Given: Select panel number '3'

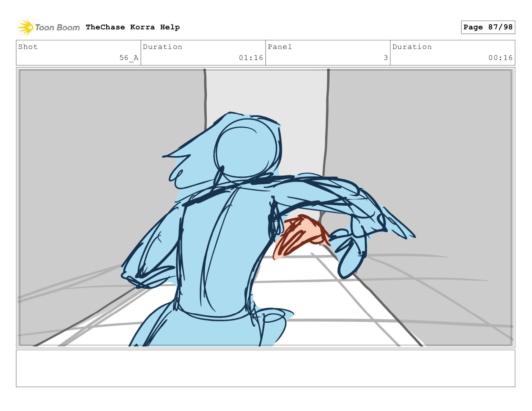Looking at the screenshot, I should point(386,58).
